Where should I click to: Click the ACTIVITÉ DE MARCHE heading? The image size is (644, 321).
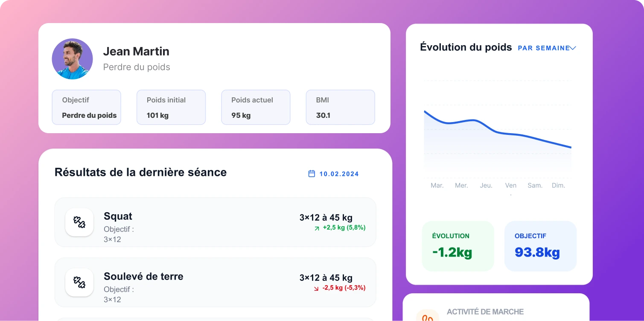485,312
